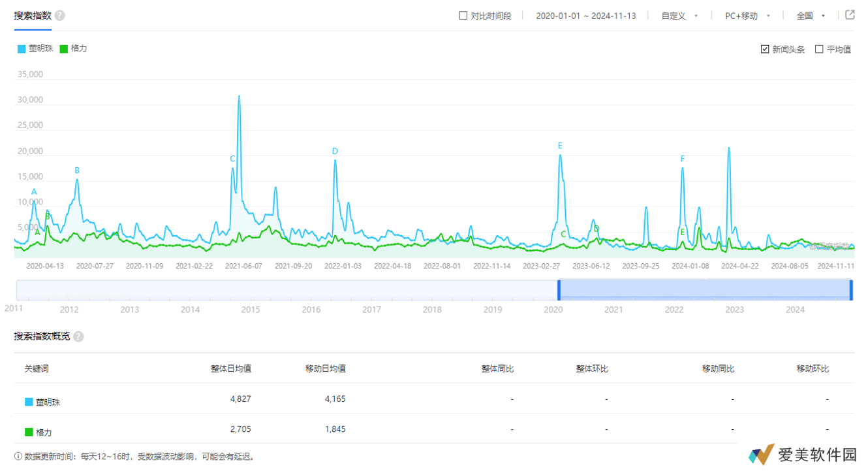Click help icon next to 搜索指数概览

(x=78, y=336)
